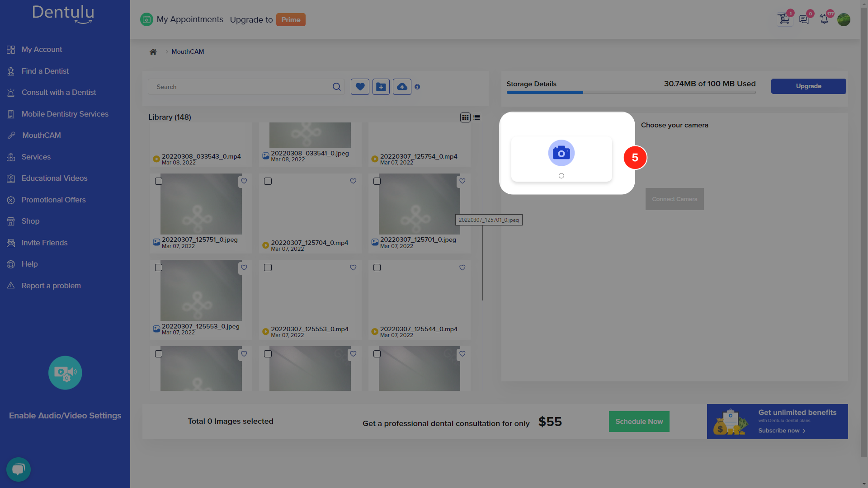Viewport: 868px width, 488px height.
Task: Open the My Appointments menu
Action: (189, 20)
